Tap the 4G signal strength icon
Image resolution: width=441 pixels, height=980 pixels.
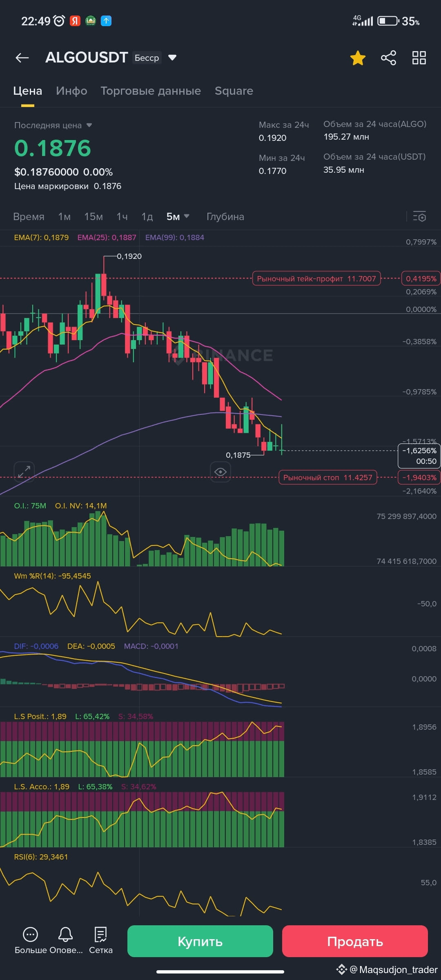coord(363,20)
